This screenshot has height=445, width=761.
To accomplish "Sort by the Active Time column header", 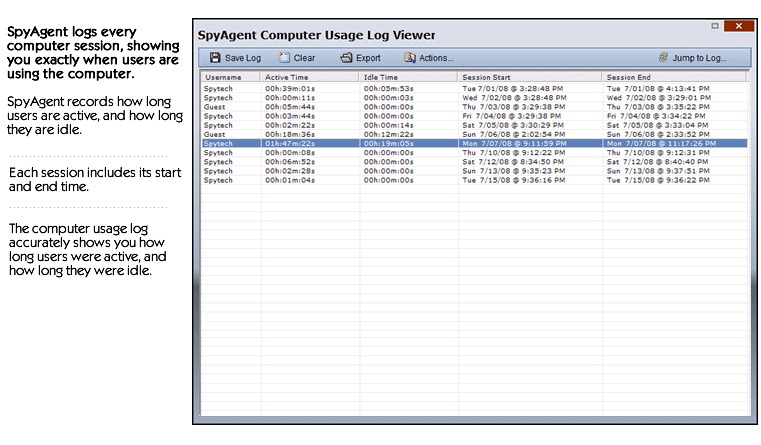I will [310, 77].
